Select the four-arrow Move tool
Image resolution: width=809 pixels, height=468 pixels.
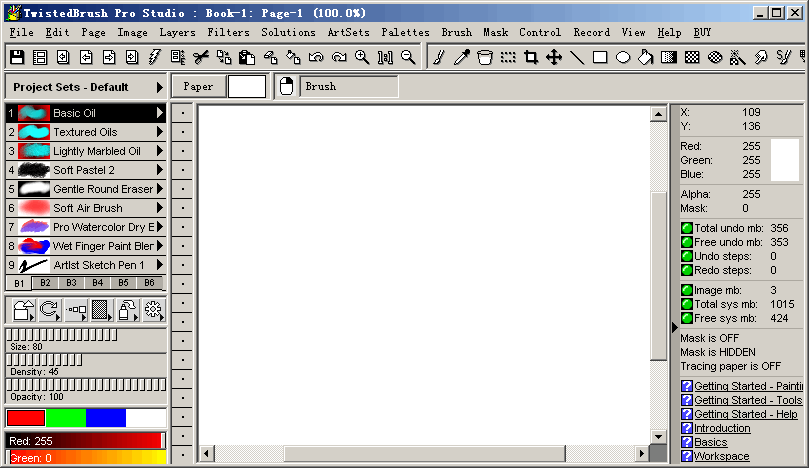coord(554,57)
